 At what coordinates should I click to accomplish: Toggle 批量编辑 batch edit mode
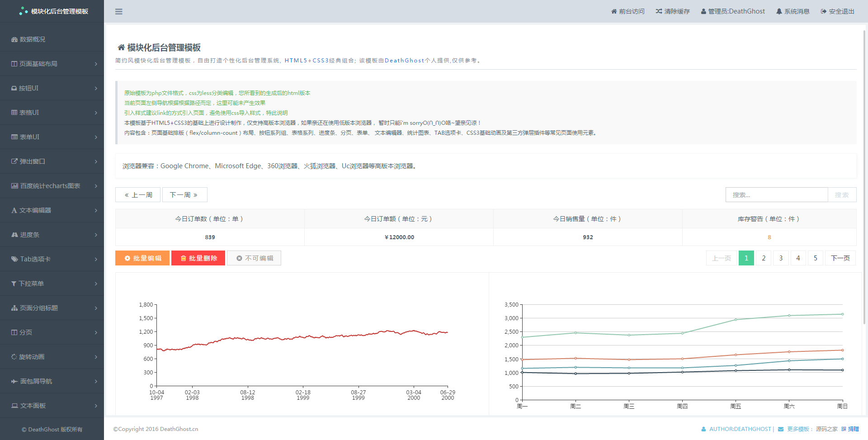pyautogui.click(x=142, y=258)
